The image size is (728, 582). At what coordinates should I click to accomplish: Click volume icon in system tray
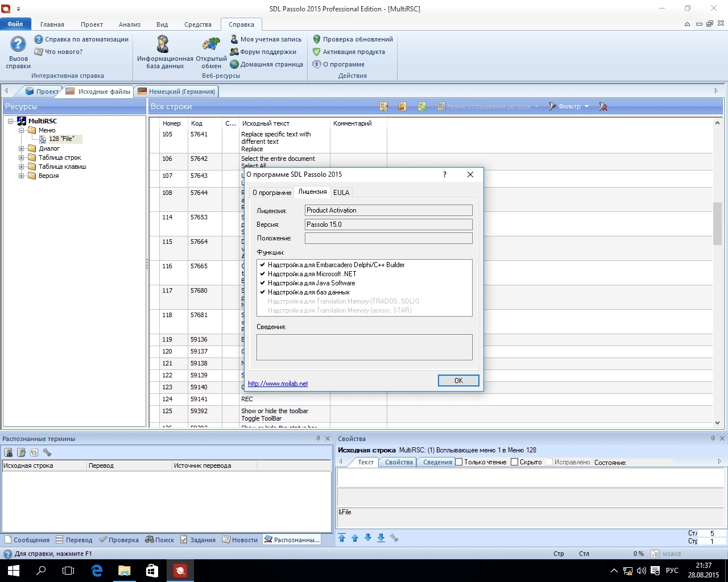pyautogui.click(x=641, y=571)
